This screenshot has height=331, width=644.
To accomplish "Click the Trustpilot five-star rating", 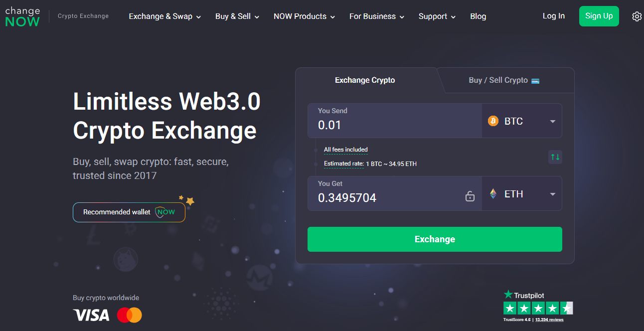I will coord(538,308).
